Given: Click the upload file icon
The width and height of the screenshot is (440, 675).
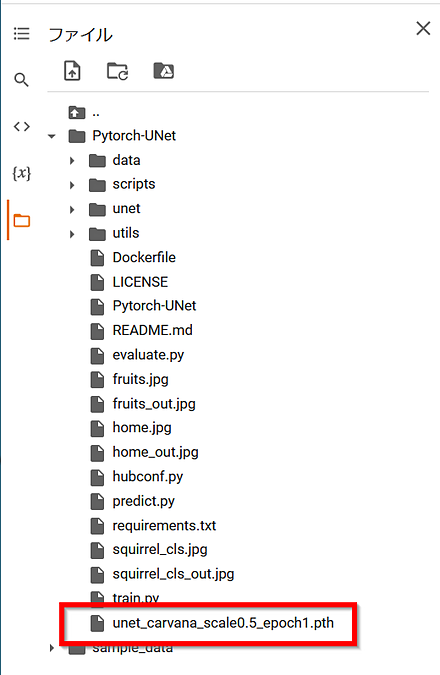Looking at the screenshot, I should pos(72,71).
